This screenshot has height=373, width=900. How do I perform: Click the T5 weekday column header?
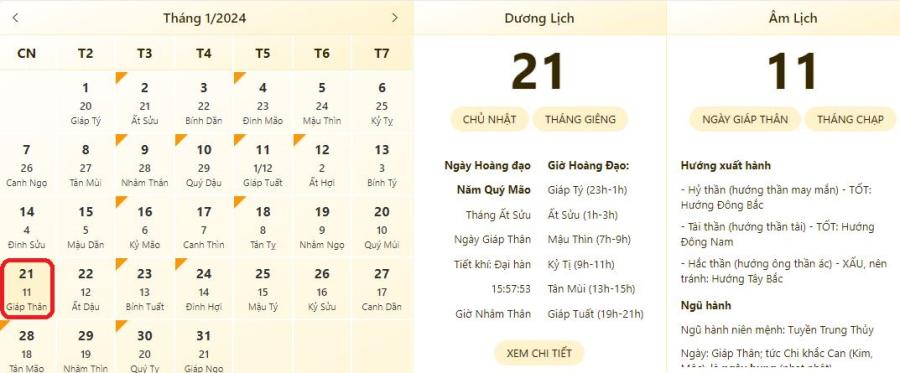(x=263, y=53)
